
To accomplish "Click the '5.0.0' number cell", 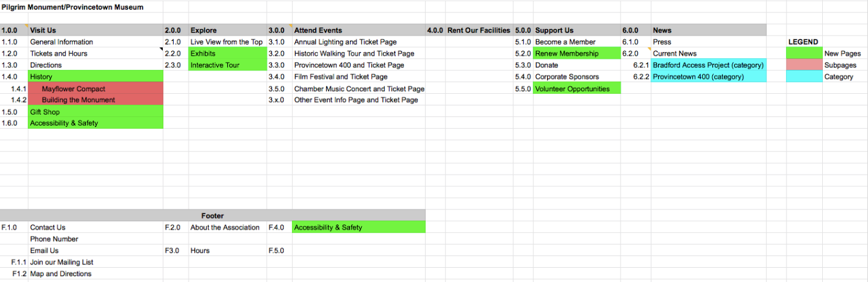I will point(523,30).
